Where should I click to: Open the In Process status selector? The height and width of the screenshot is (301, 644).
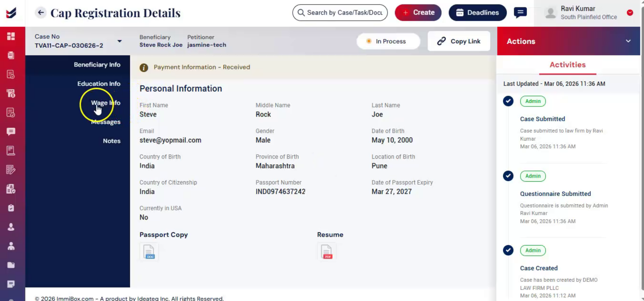(x=388, y=41)
